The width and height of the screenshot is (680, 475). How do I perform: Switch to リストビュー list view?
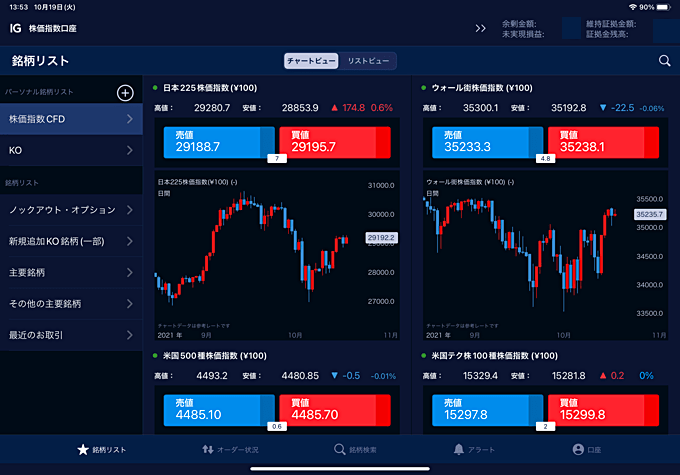[x=368, y=61]
